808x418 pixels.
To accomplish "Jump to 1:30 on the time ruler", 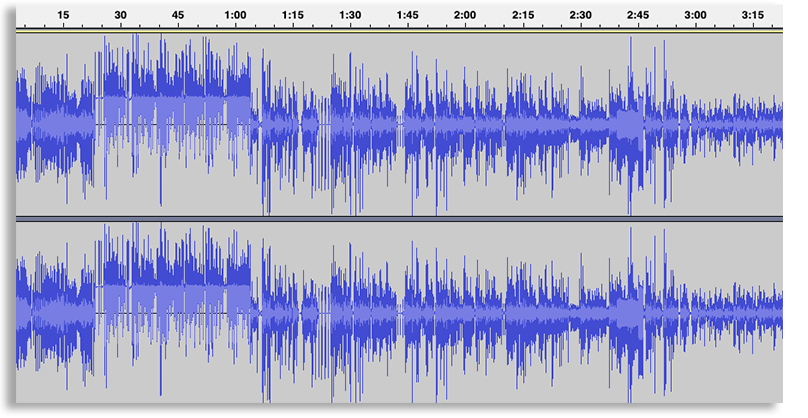I will pos(350,15).
